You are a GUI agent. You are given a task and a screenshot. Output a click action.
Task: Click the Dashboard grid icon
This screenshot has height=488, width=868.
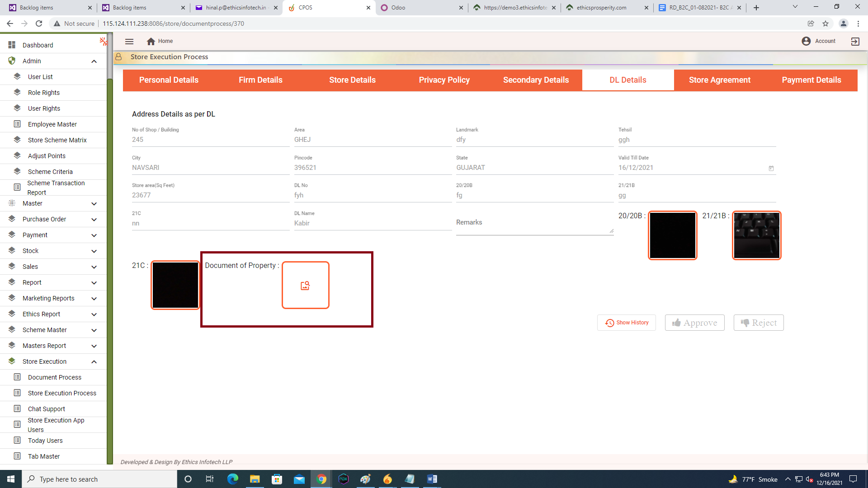click(x=12, y=45)
